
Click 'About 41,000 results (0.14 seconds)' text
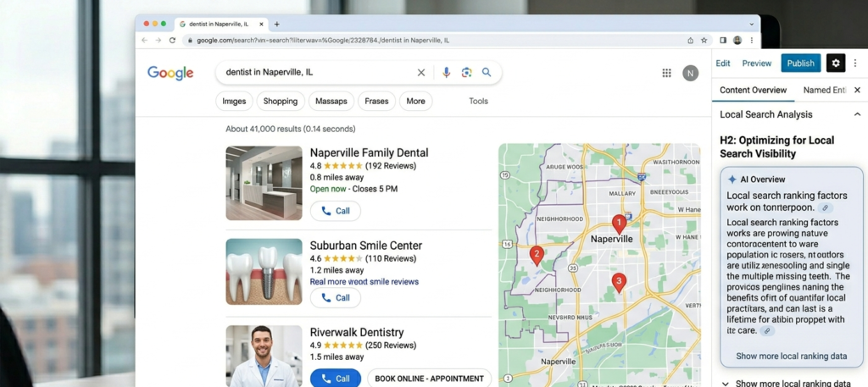tap(291, 129)
